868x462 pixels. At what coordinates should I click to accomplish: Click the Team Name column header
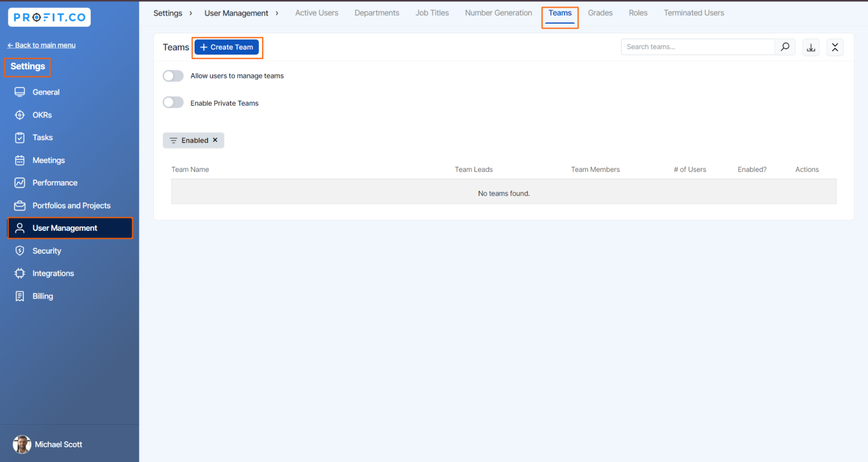pos(190,170)
